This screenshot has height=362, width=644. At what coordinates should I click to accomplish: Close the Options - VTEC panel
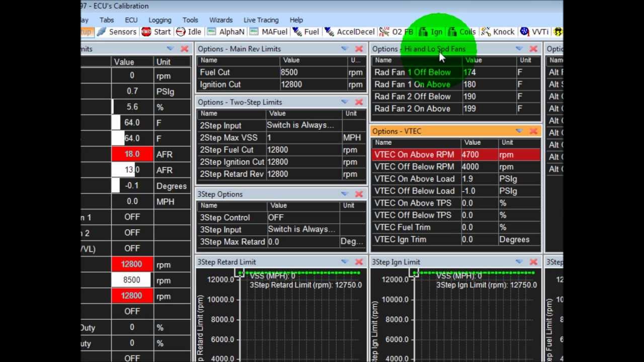(x=533, y=131)
